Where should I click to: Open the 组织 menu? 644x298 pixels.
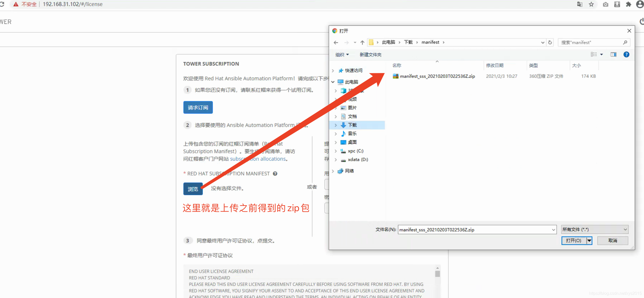click(342, 54)
